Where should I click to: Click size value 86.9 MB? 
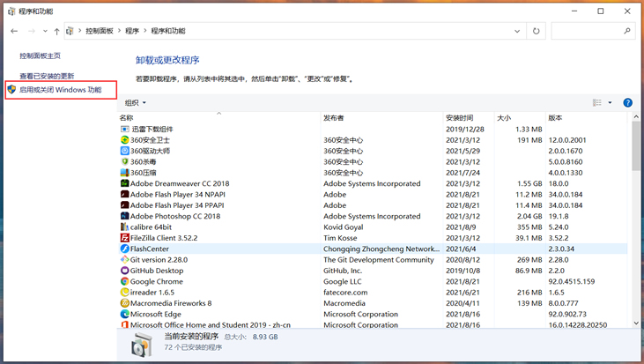pos(529,271)
